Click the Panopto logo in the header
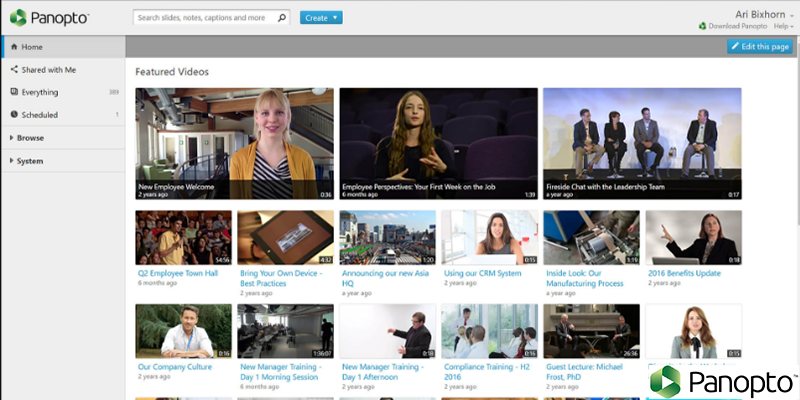This screenshot has height=400, width=800. point(49,17)
